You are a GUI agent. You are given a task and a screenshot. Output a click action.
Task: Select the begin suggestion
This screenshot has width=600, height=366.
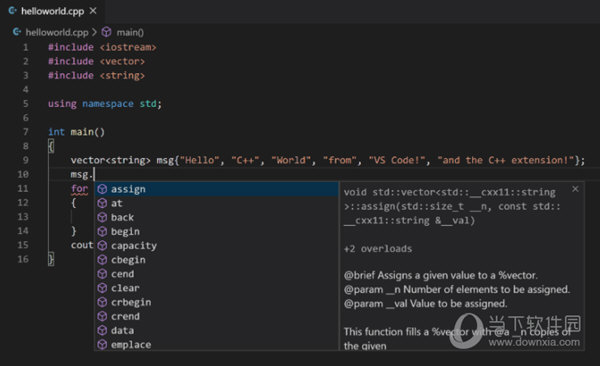tap(217, 232)
